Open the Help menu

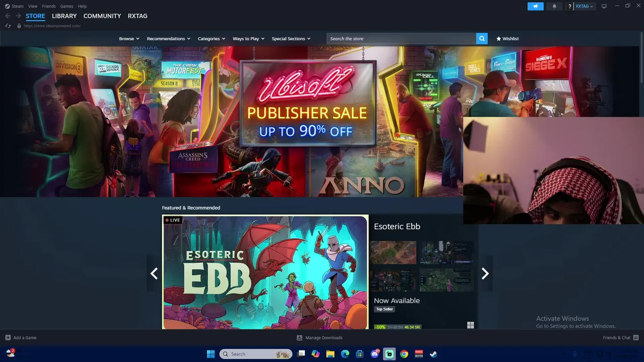coord(82,6)
